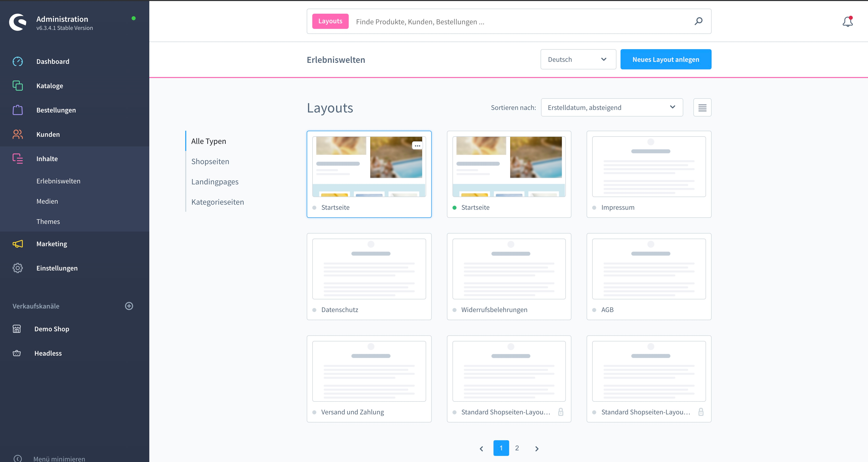Switch to list view icon

[702, 108]
